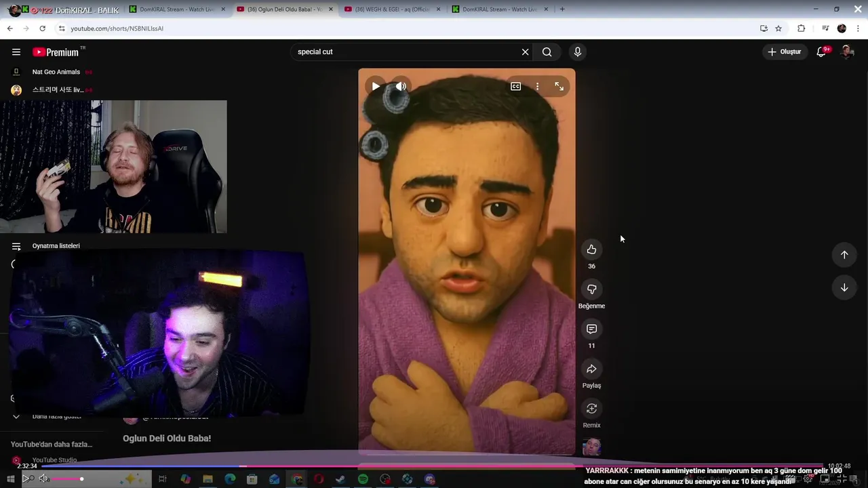Open Microsoft Edge from the taskbar
Viewport: 868px width, 488px height.
point(230,479)
